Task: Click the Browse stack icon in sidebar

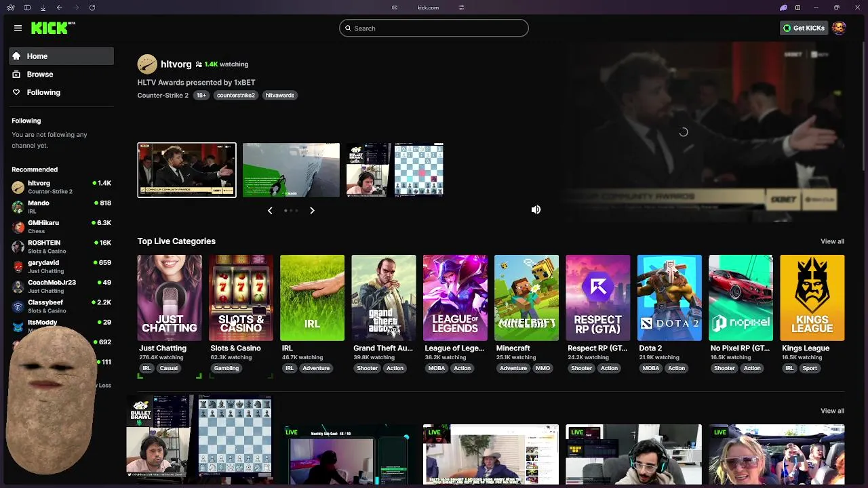Action: (16, 74)
